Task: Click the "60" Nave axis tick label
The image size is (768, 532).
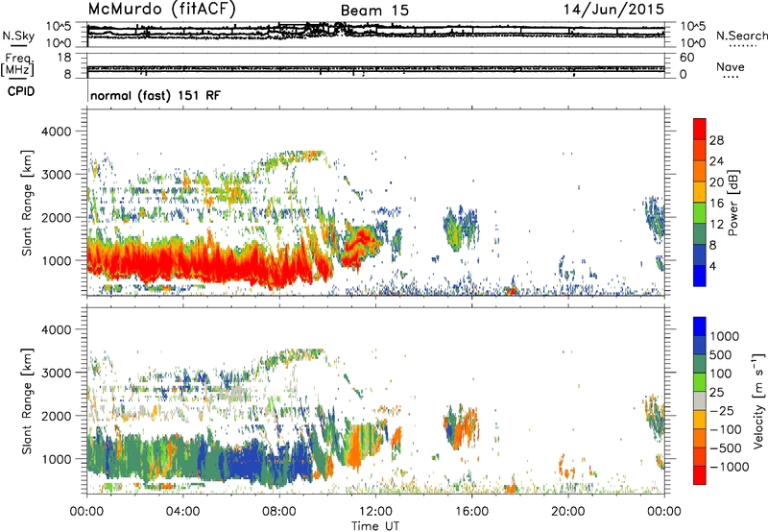Action: (x=686, y=58)
